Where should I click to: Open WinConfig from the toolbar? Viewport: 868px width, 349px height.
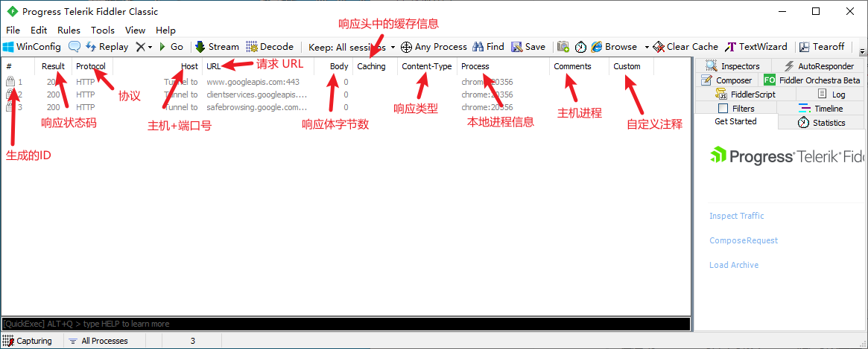point(32,47)
